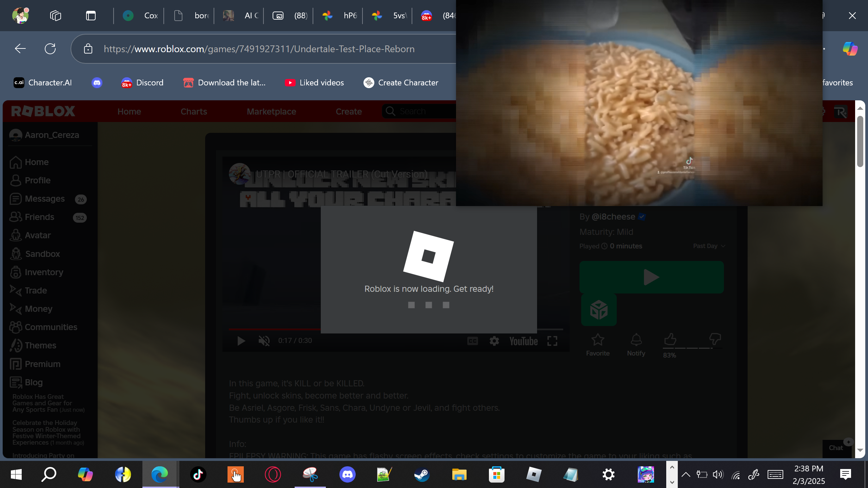868x488 pixels.
Task: Switch to the hP6 browser tab
Action: [x=339, y=16]
